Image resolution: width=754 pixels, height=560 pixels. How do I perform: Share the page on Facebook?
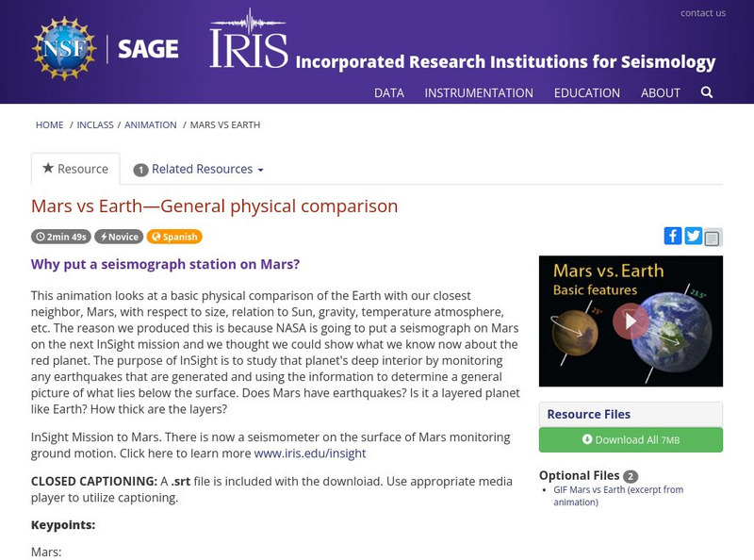pos(673,235)
